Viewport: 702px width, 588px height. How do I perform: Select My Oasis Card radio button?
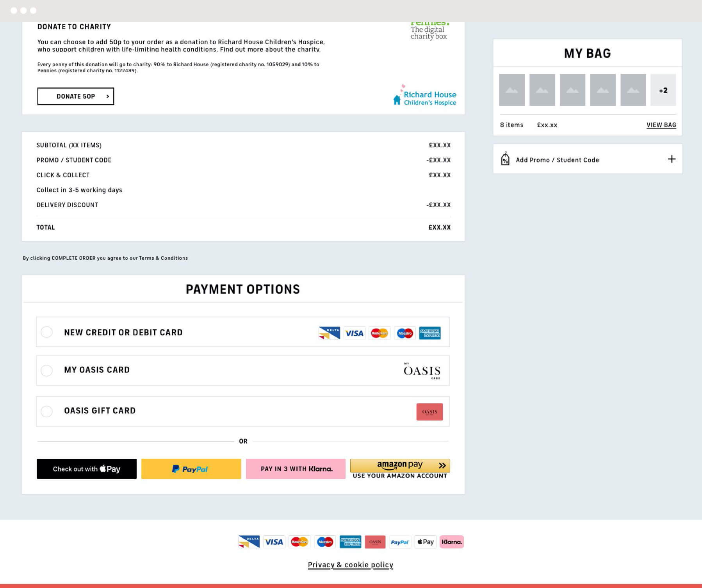(x=46, y=370)
